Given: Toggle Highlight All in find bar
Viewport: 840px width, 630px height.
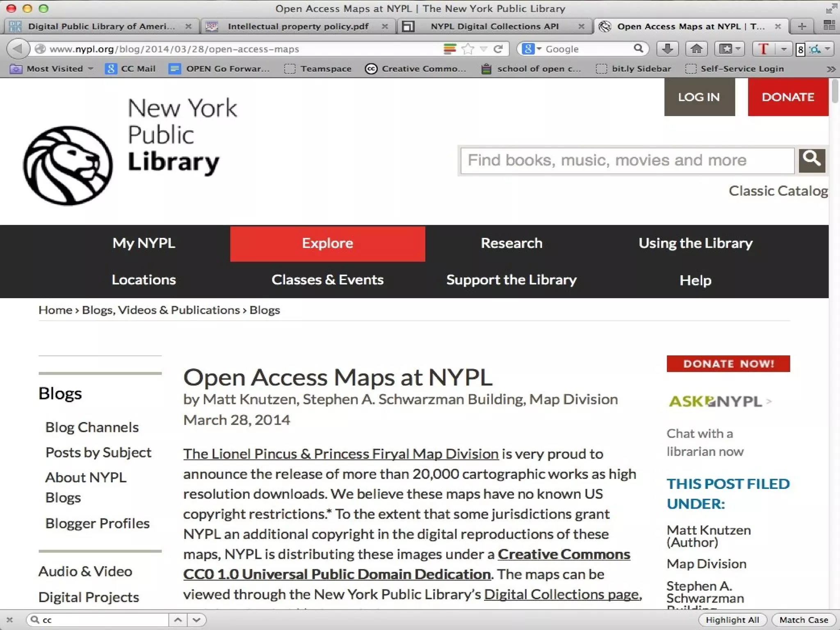Looking at the screenshot, I should (732, 620).
